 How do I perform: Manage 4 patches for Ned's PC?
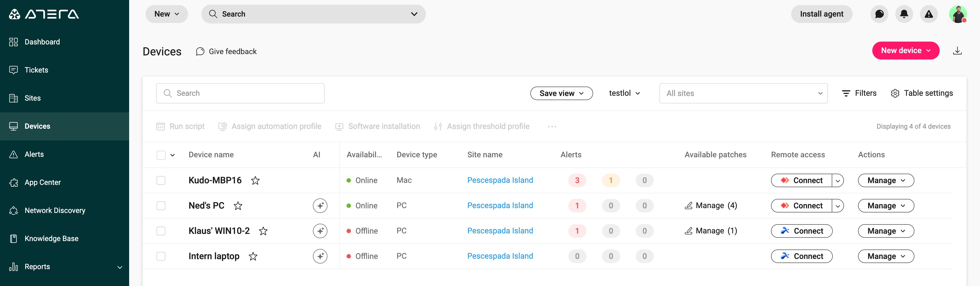(711, 206)
